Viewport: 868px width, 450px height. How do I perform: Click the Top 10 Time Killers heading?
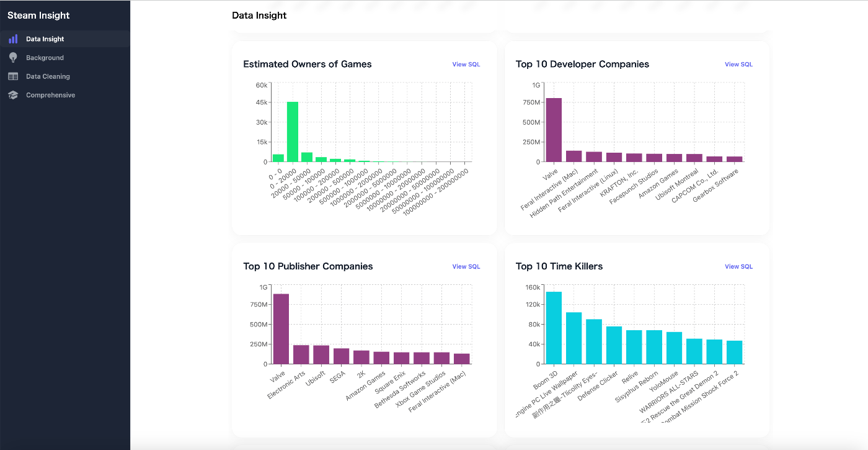click(x=559, y=266)
